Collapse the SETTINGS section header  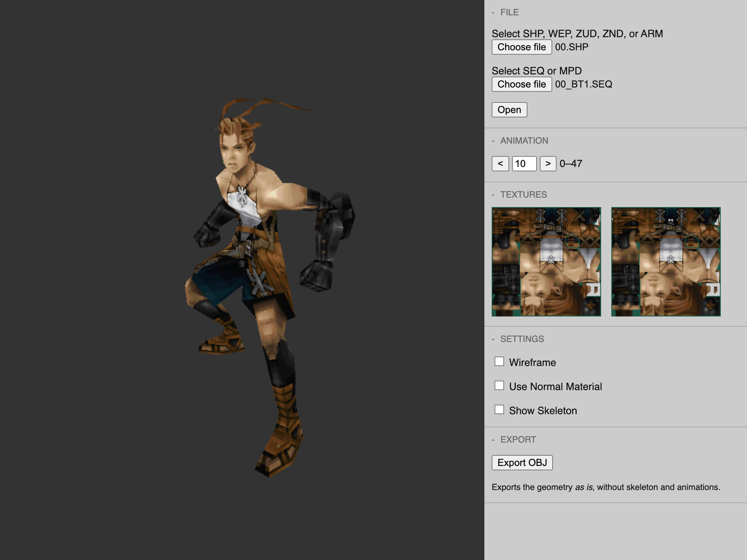(522, 339)
